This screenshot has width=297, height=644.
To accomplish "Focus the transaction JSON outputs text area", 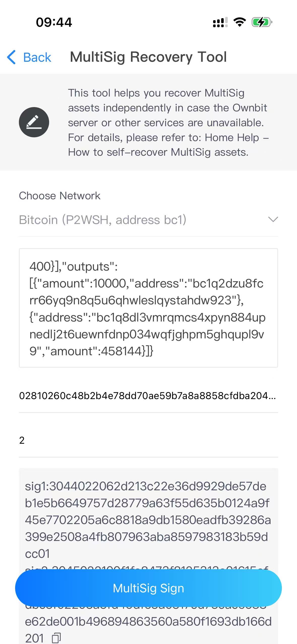I will [x=148, y=308].
